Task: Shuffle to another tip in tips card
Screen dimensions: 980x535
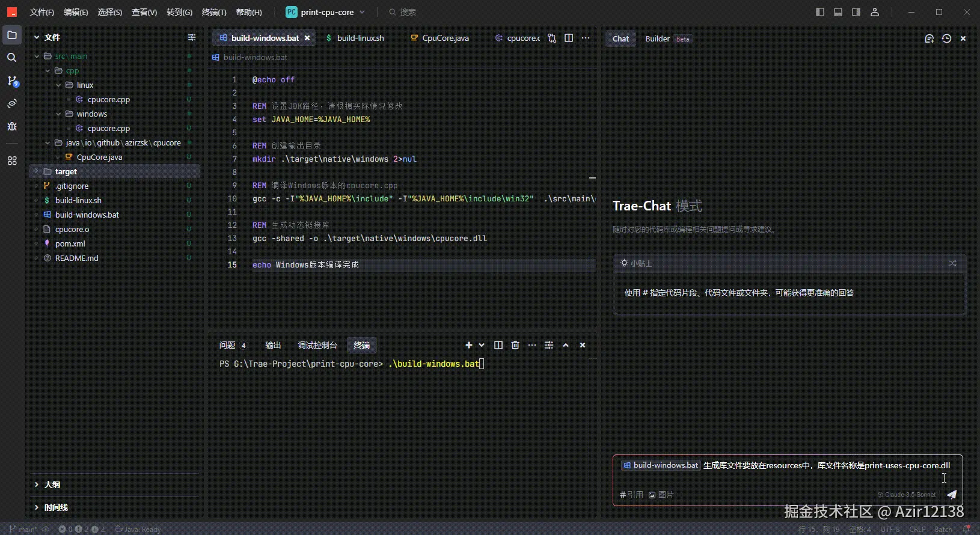Action: coord(952,263)
